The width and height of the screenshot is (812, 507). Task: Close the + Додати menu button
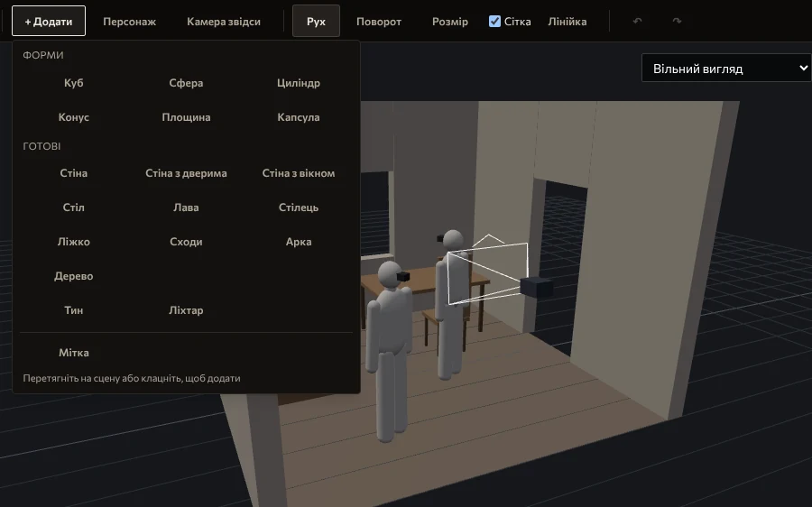coord(49,22)
